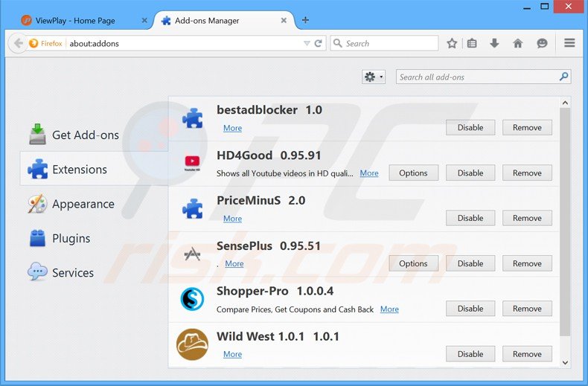Disable the Wild West extension
This screenshot has height=386, width=588.
click(x=470, y=354)
